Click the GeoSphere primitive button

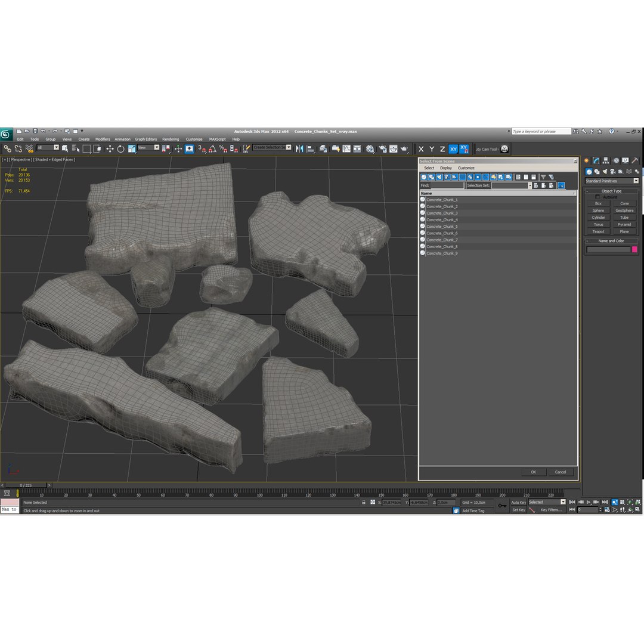click(624, 210)
